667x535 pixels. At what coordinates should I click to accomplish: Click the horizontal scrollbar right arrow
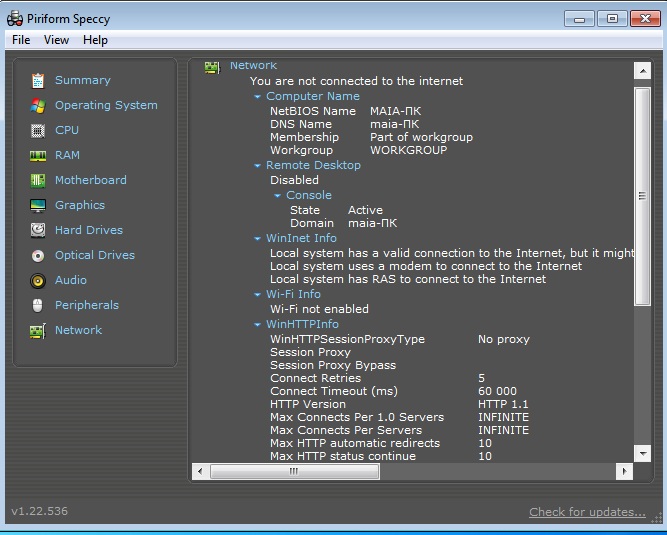click(624, 471)
